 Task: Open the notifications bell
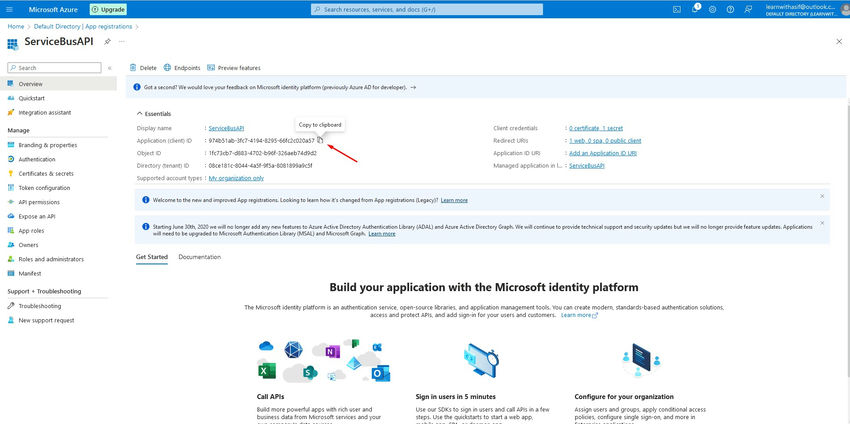coord(695,9)
